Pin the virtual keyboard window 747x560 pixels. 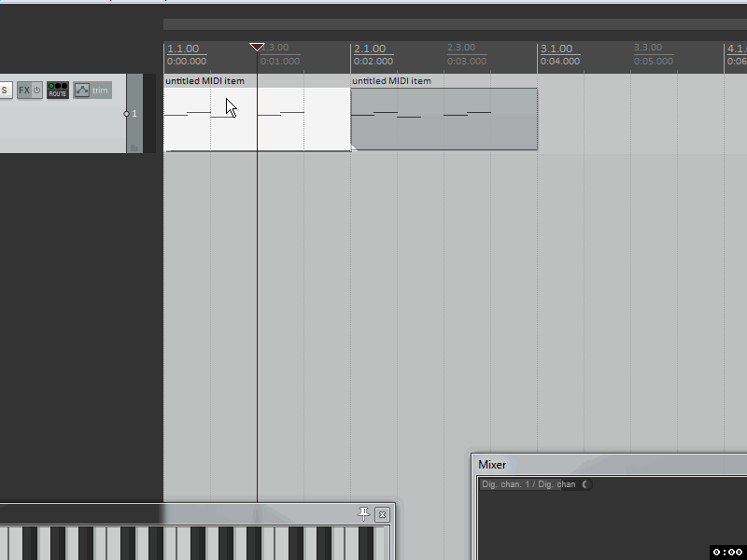click(x=363, y=514)
